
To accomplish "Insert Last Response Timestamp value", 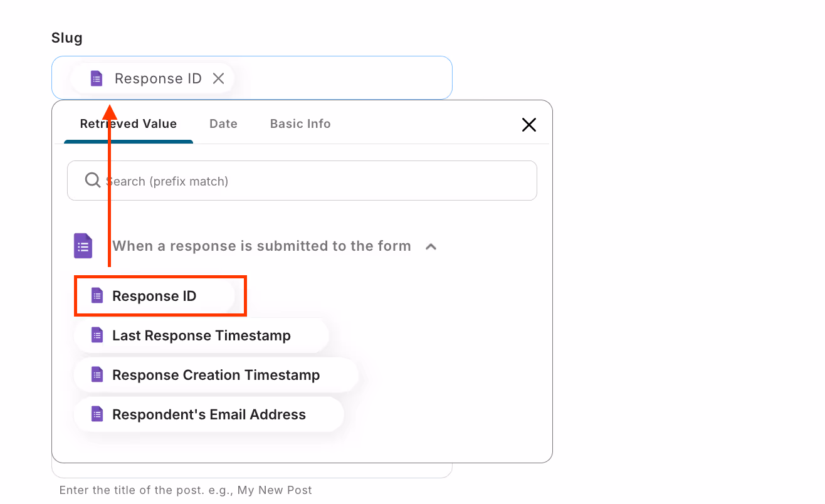I will pos(201,335).
